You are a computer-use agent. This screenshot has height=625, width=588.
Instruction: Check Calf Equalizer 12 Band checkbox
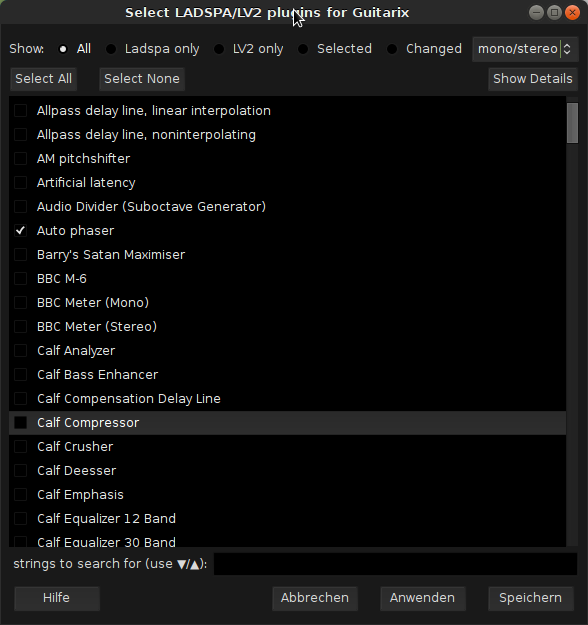(20, 518)
